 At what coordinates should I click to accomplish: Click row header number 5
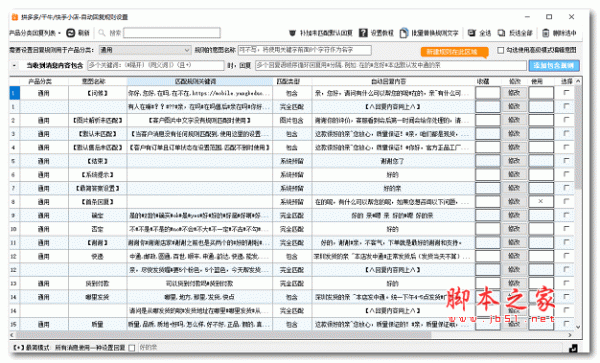14,161
